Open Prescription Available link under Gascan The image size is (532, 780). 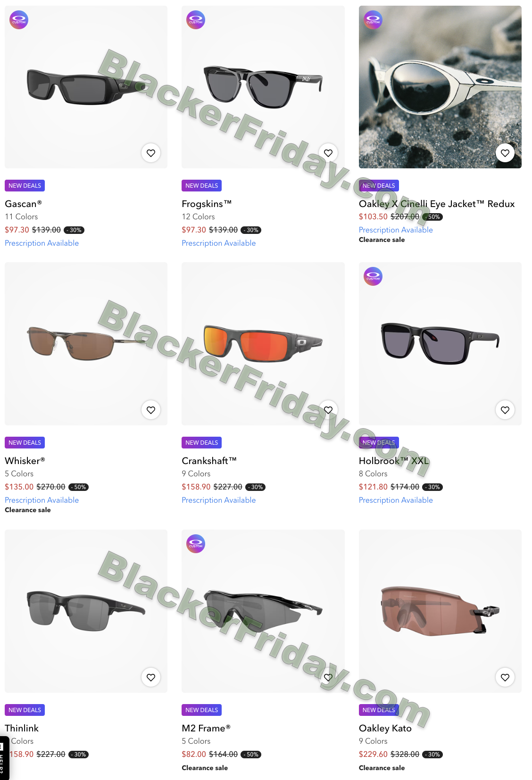[42, 243]
